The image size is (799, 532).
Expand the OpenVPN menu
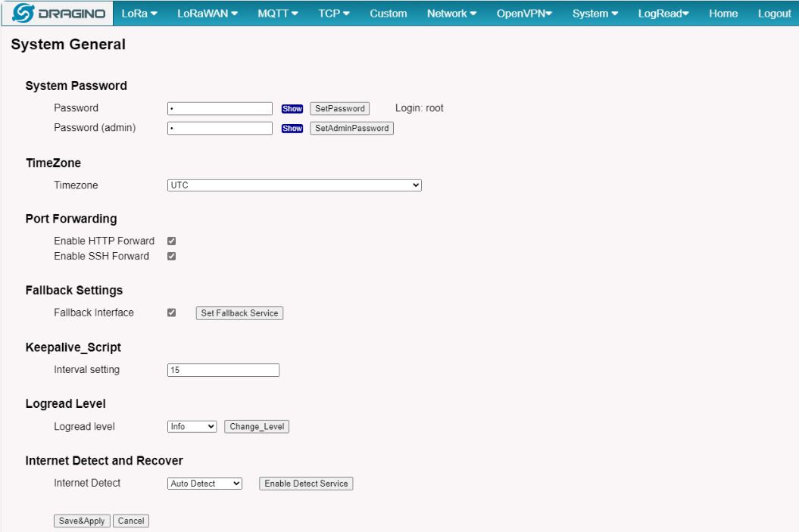click(524, 14)
